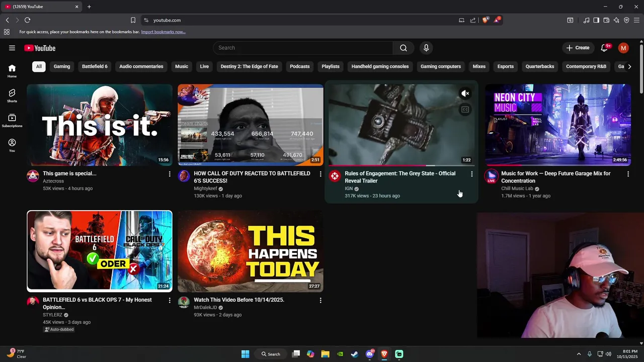Open options for Battlefield 6 vs Black Ops 7

click(x=170, y=300)
